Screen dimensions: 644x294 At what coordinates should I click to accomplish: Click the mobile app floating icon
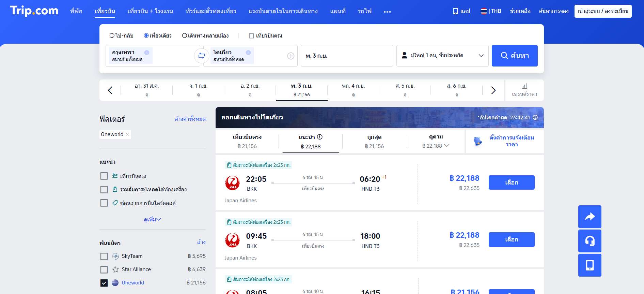pos(590,265)
